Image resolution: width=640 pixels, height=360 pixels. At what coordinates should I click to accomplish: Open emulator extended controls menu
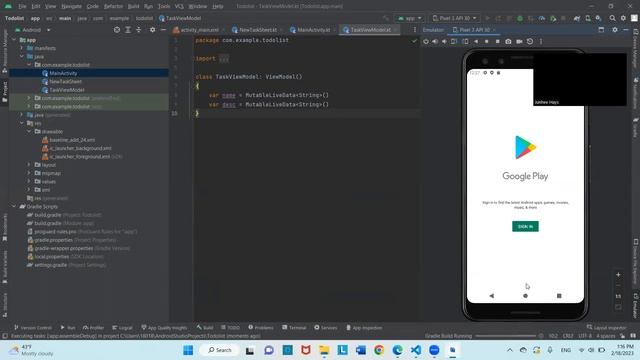click(541, 42)
